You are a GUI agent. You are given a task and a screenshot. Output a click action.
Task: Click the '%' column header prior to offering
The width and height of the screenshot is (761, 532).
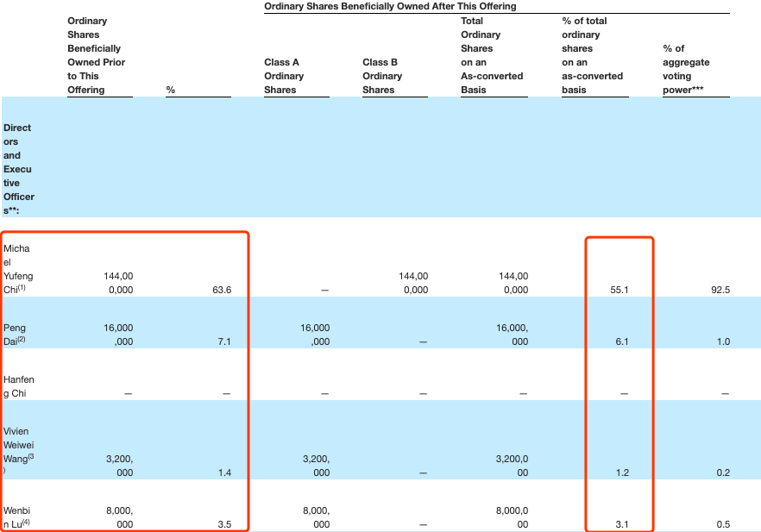click(170, 90)
